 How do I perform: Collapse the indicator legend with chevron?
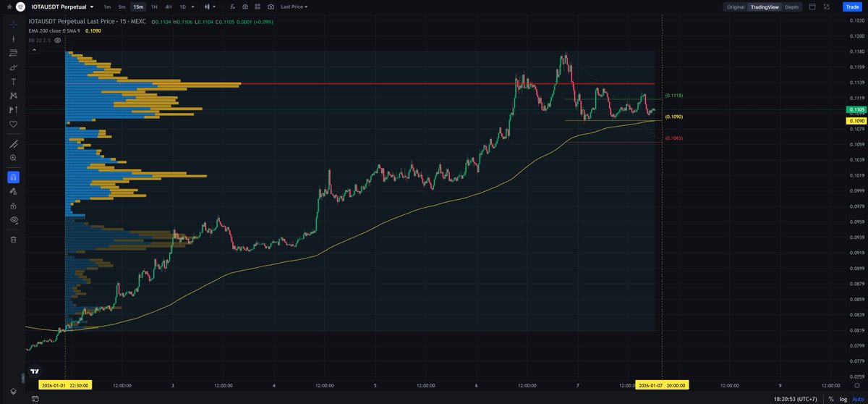(34, 51)
